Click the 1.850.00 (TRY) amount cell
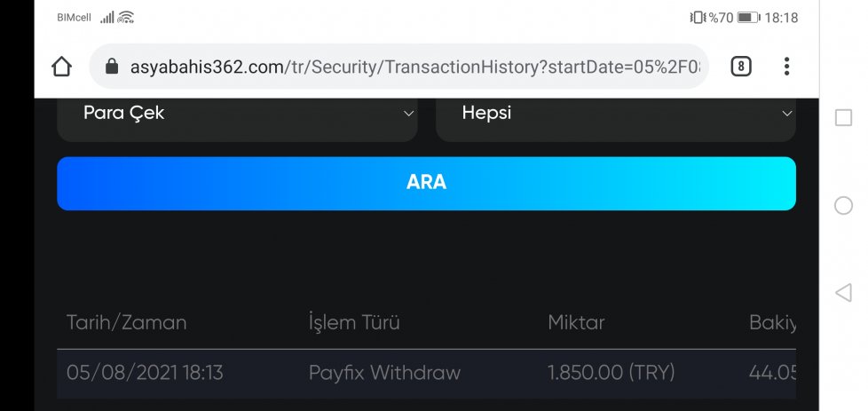 point(612,373)
